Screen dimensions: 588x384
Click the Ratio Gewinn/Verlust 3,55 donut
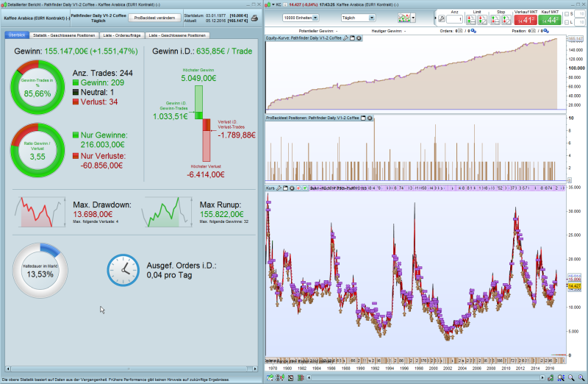coord(37,151)
